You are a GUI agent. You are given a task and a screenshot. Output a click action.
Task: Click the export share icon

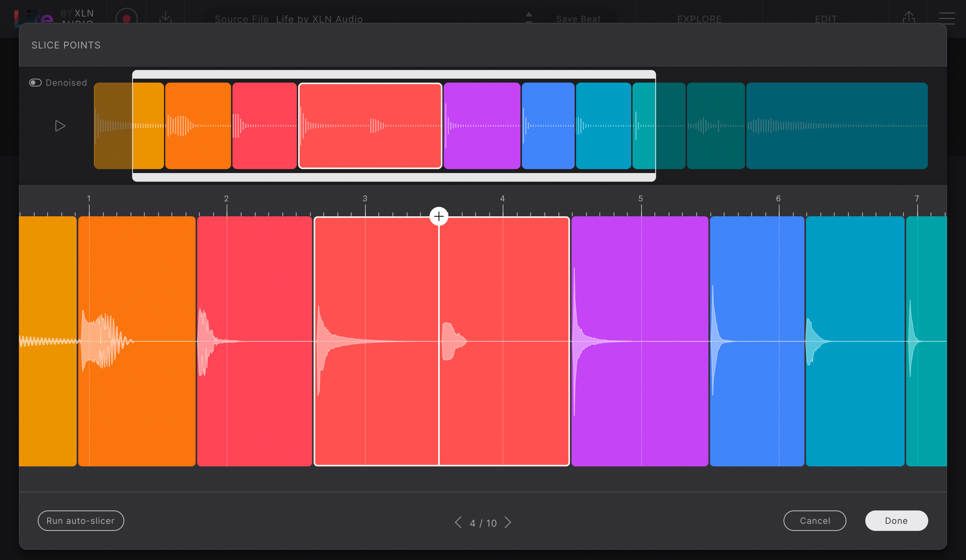click(x=909, y=17)
